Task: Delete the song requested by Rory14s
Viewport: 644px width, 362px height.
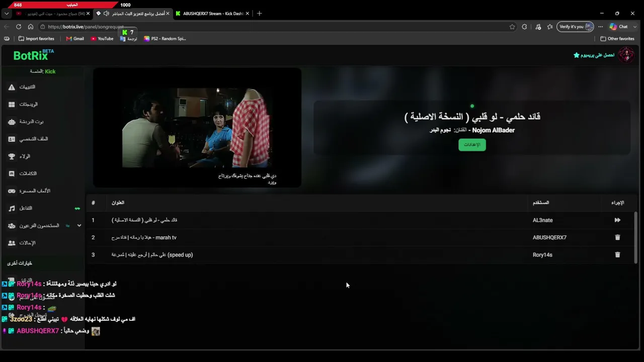Action: [617, 255]
